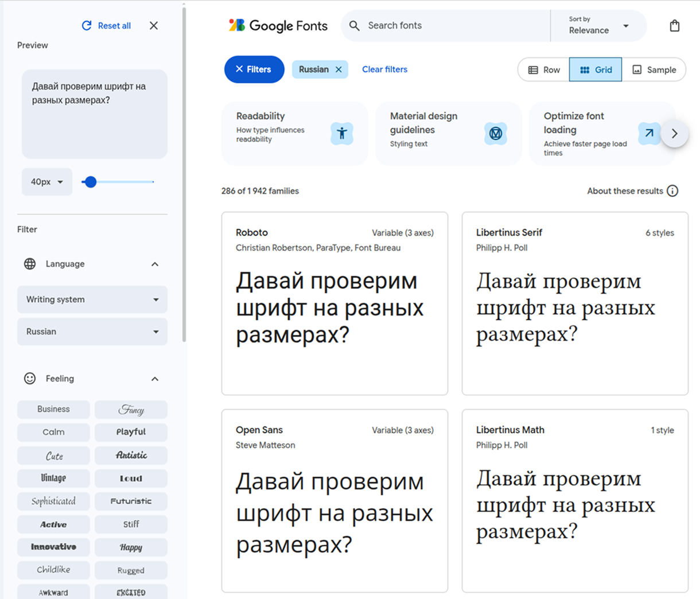Open the Libertinus Math font card
This screenshot has width=700, height=599.
[575, 501]
